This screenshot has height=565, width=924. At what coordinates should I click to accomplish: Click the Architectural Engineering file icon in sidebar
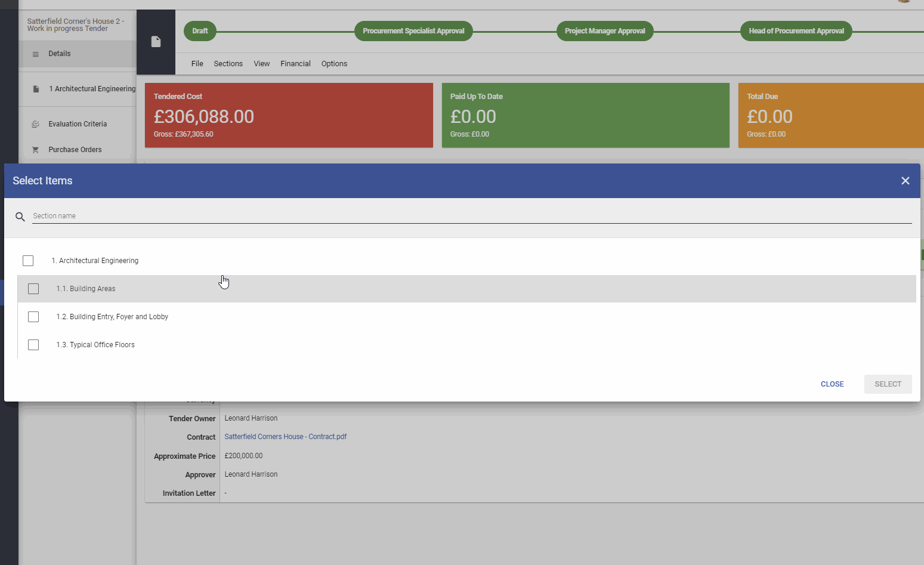click(36, 89)
